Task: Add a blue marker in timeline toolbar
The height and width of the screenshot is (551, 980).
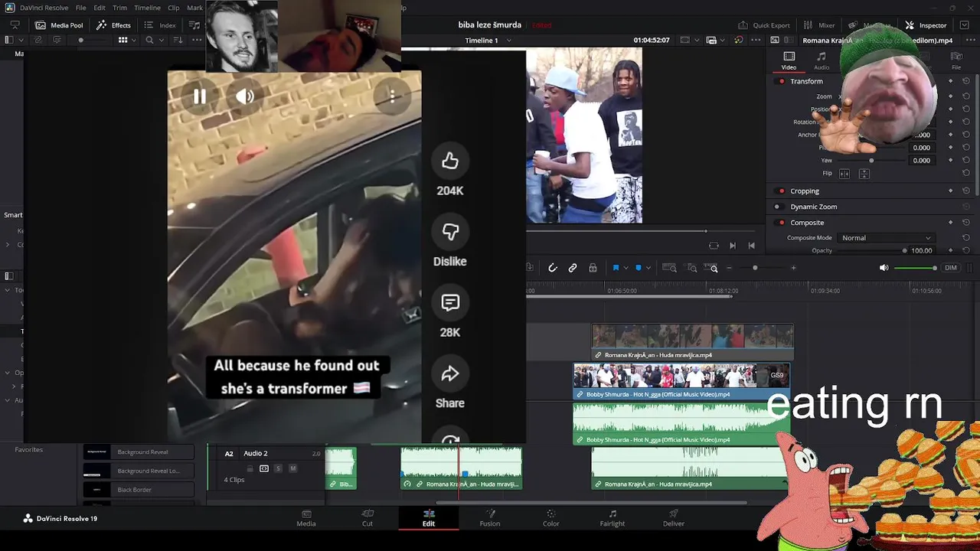Action: pos(639,268)
